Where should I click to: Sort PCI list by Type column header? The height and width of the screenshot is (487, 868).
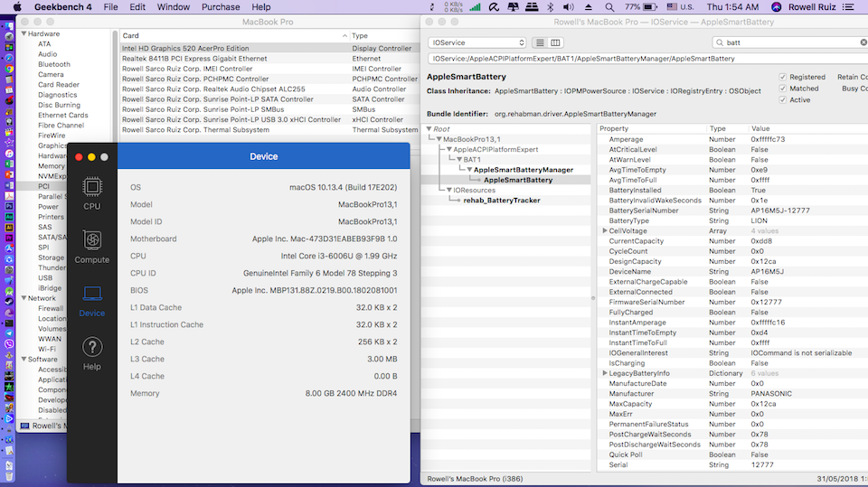[x=385, y=35]
